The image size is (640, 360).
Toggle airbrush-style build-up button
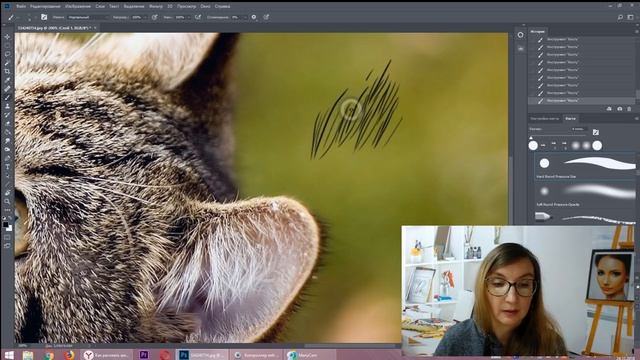198,17
